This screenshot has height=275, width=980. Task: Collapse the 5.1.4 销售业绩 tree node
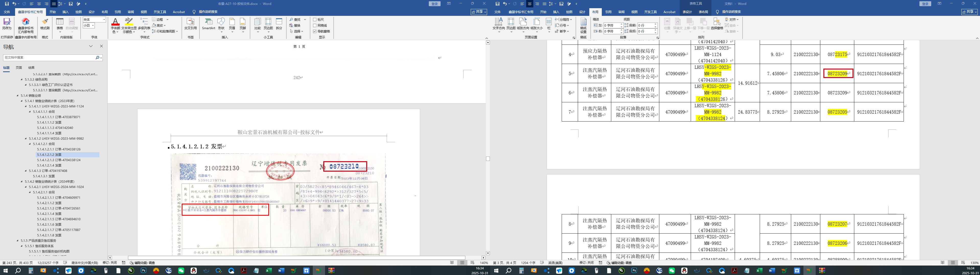coord(17,96)
